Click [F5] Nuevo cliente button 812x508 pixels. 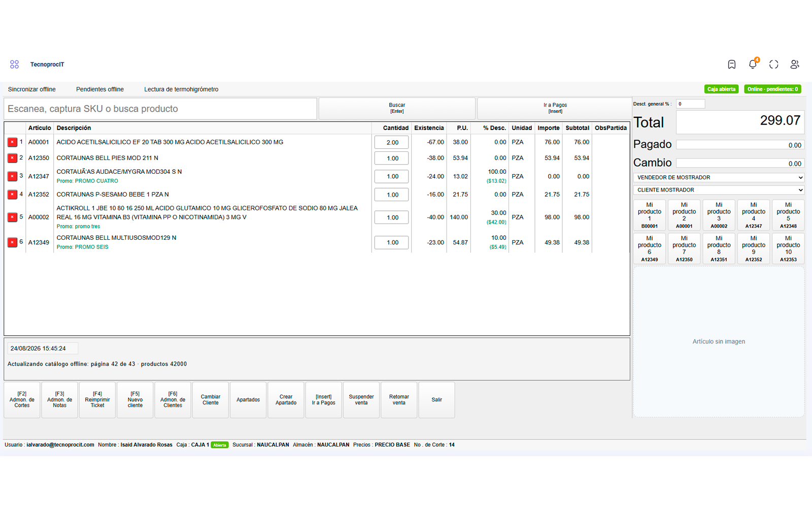coord(135,400)
